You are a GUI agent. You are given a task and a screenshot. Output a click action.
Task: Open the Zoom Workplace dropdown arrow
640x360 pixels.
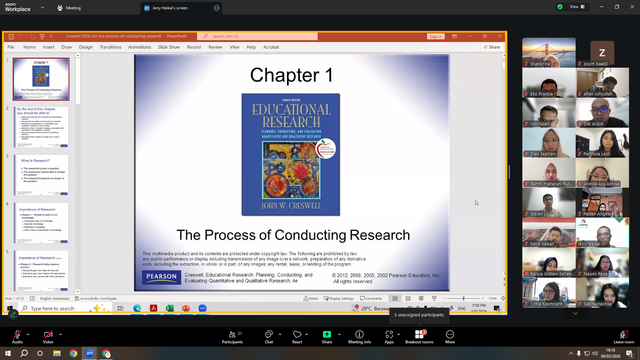pos(42,8)
